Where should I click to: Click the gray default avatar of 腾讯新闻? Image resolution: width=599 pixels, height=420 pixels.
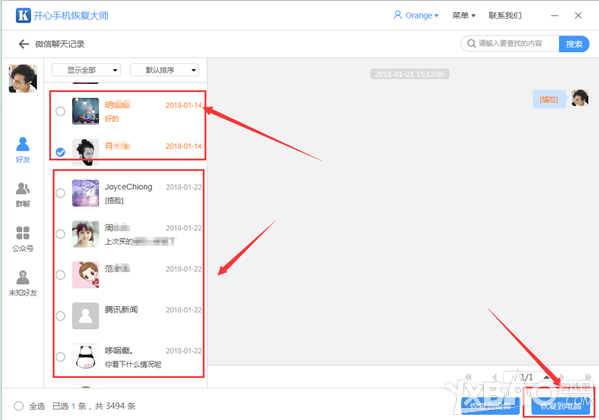pos(86,316)
